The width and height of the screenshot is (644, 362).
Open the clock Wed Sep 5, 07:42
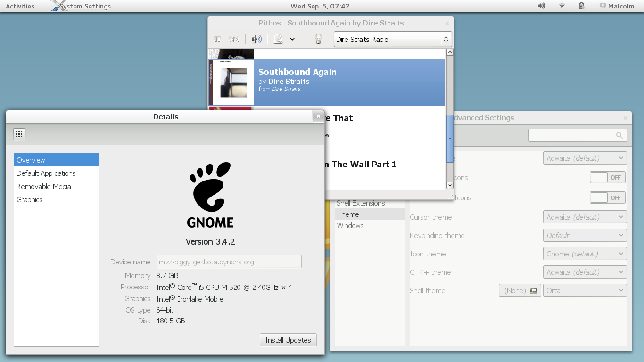point(320,6)
